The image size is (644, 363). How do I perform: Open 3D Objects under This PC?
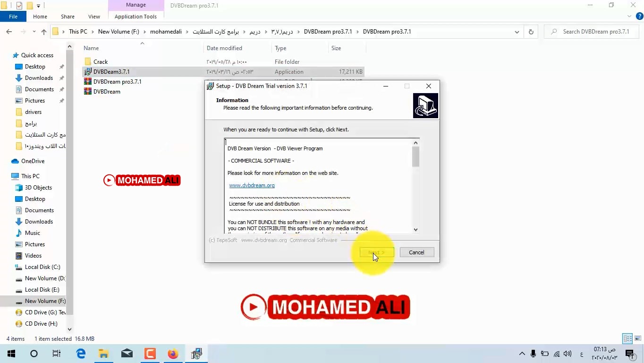(x=38, y=188)
